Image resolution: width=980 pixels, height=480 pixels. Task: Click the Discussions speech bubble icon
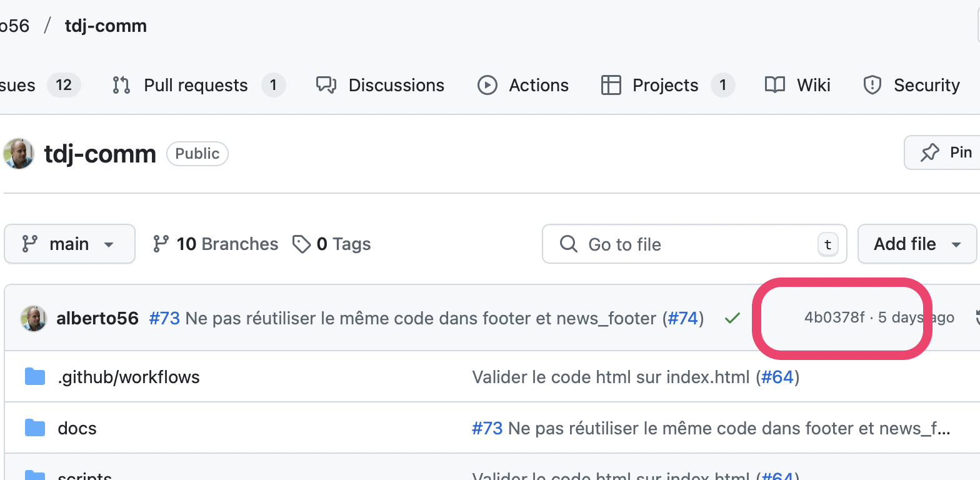(326, 85)
